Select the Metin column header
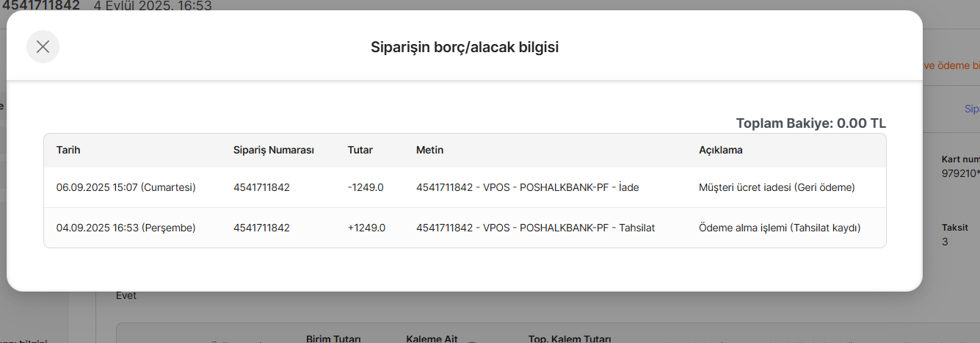980x343 pixels. [x=429, y=150]
